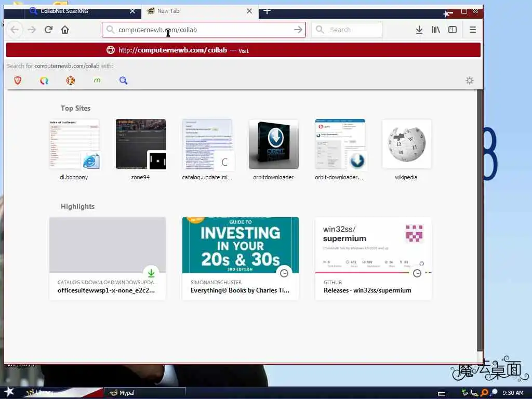The height and width of the screenshot is (399, 532).
Task: Open the Home page button
Action: click(65, 30)
